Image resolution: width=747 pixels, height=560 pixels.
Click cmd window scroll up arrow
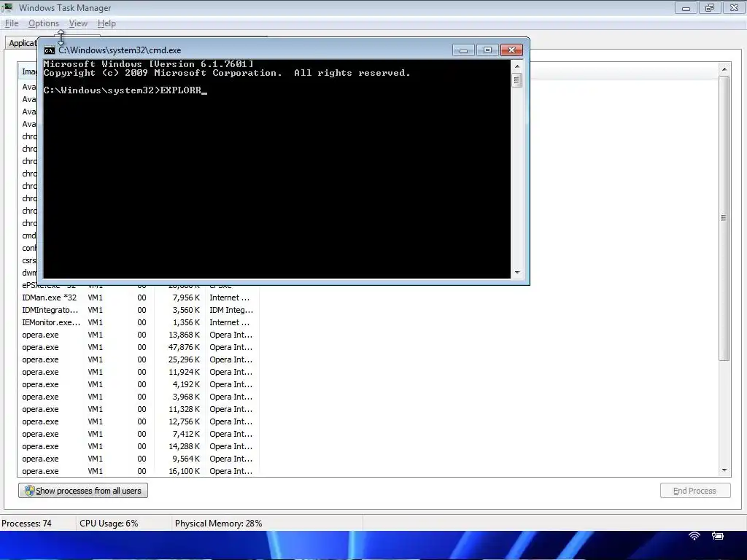517,66
